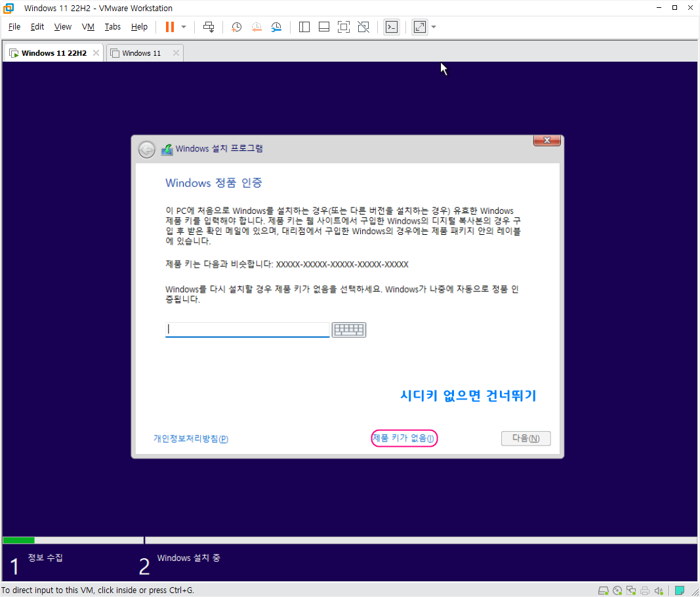This screenshot has width=700, height=597.
Task: Click the 정보 수집 step label
Action: [45, 557]
